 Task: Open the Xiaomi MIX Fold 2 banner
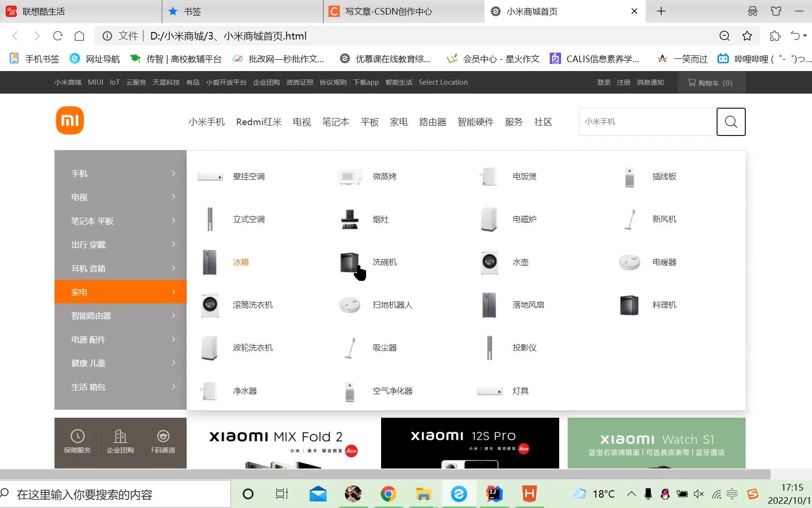coord(283,443)
